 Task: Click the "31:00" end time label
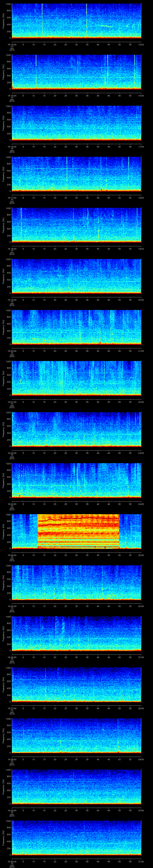click(x=141, y=861)
